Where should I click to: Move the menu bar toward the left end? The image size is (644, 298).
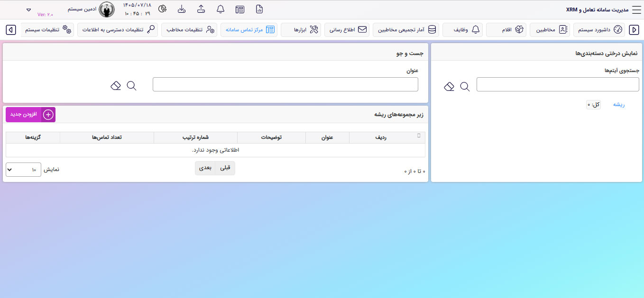click(x=11, y=30)
